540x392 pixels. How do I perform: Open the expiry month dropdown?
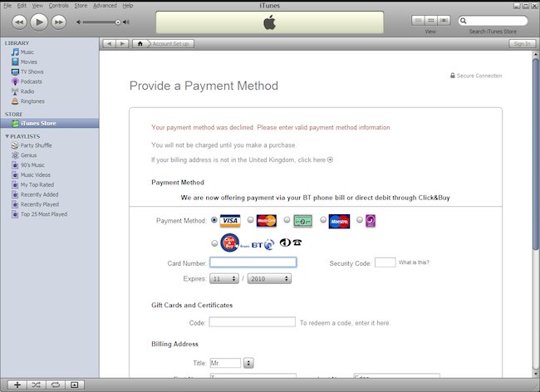pos(224,279)
